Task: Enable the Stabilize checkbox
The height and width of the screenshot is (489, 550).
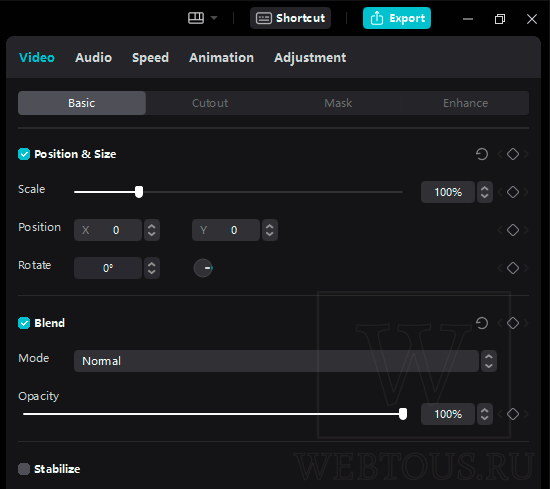Action: point(24,469)
